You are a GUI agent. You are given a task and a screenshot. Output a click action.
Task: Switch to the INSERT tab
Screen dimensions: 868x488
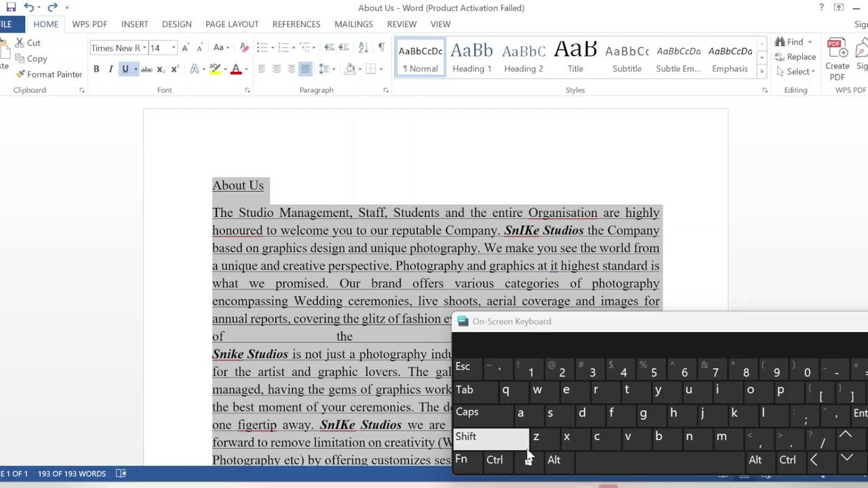pos(134,24)
